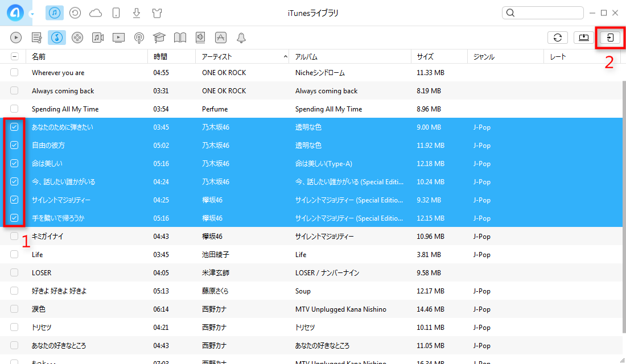Viewport: 626px width, 364px height.
Task: Select the song 手を繋いで帰ろうか
Action: 58,218
